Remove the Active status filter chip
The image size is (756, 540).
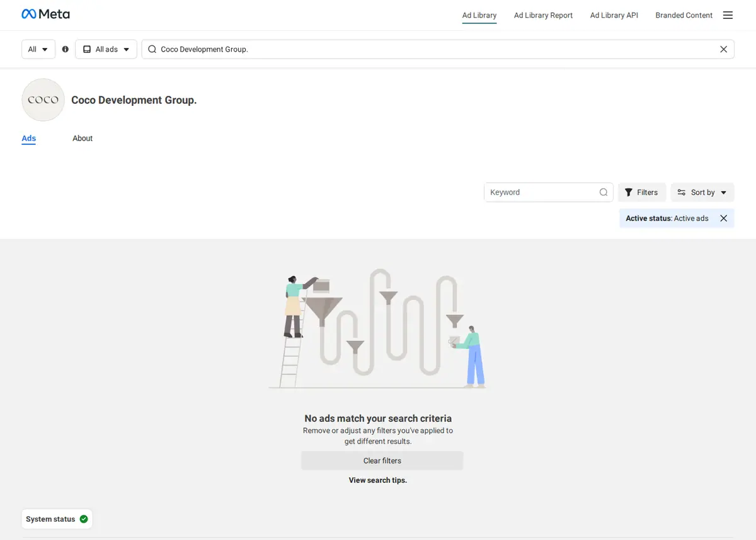(x=723, y=218)
